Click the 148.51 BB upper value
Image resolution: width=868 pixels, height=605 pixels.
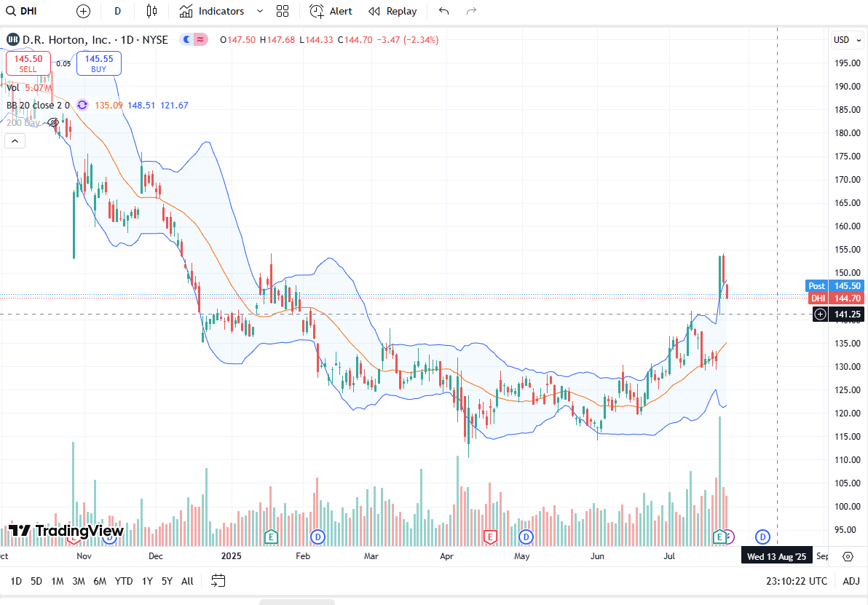click(141, 105)
